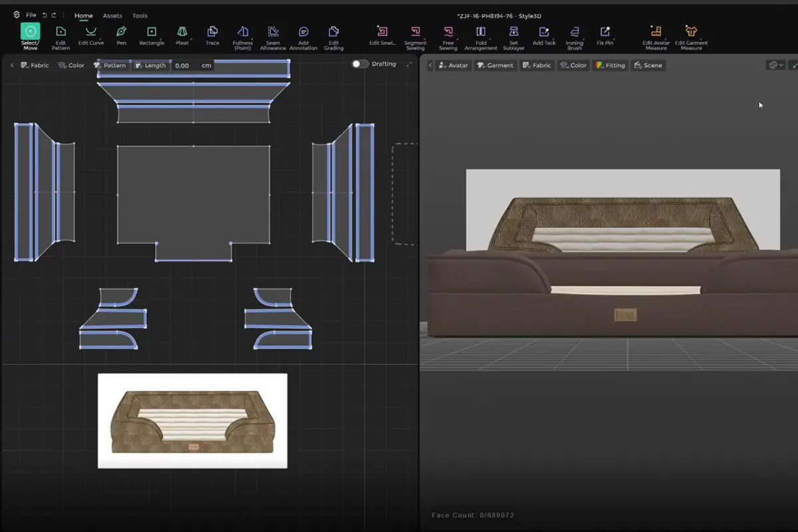Collapse 3D window toolbar left chevron

[x=430, y=65]
